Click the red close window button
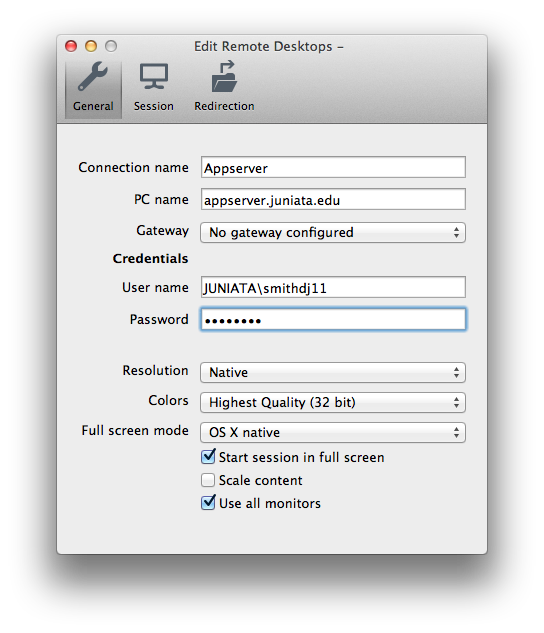The image size is (544, 633). 71,46
